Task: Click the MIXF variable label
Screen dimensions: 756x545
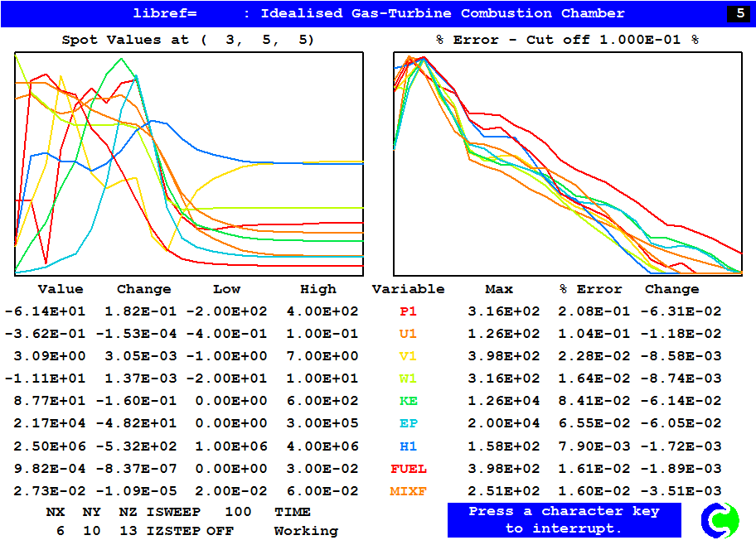Action: (x=408, y=491)
